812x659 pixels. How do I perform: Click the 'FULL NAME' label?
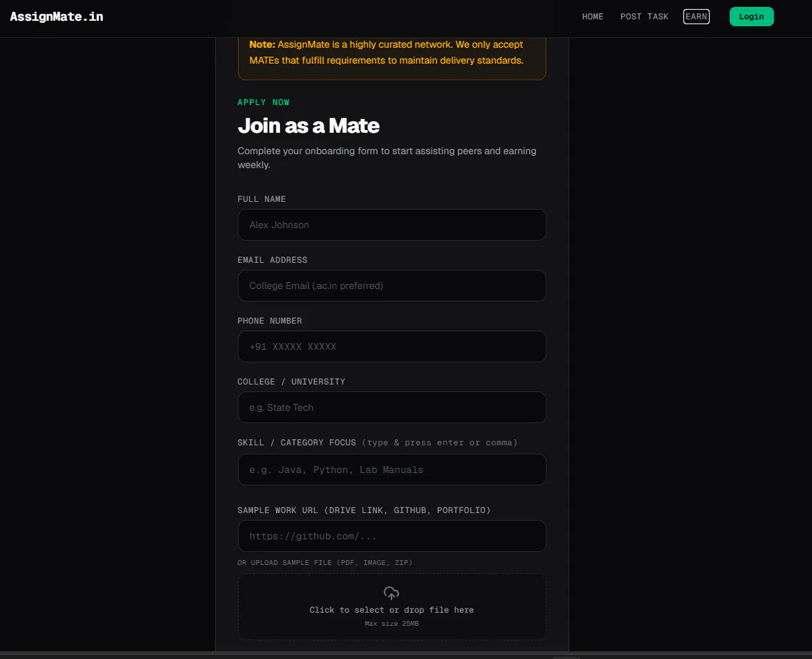(261, 199)
